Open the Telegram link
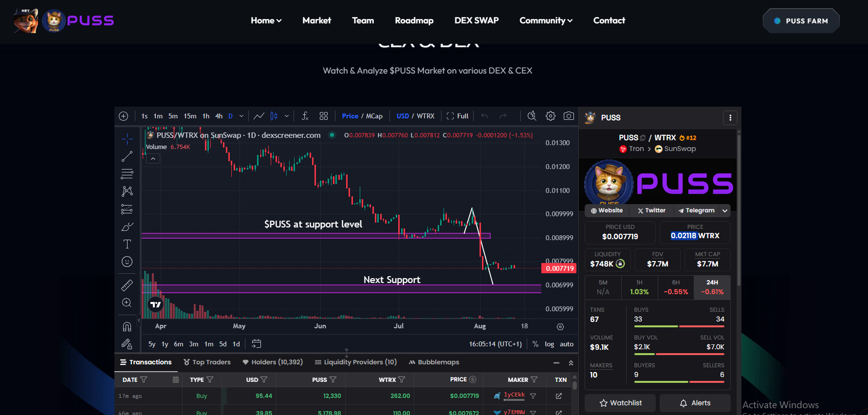The width and height of the screenshot is (868, 415). tap(697, 210)
